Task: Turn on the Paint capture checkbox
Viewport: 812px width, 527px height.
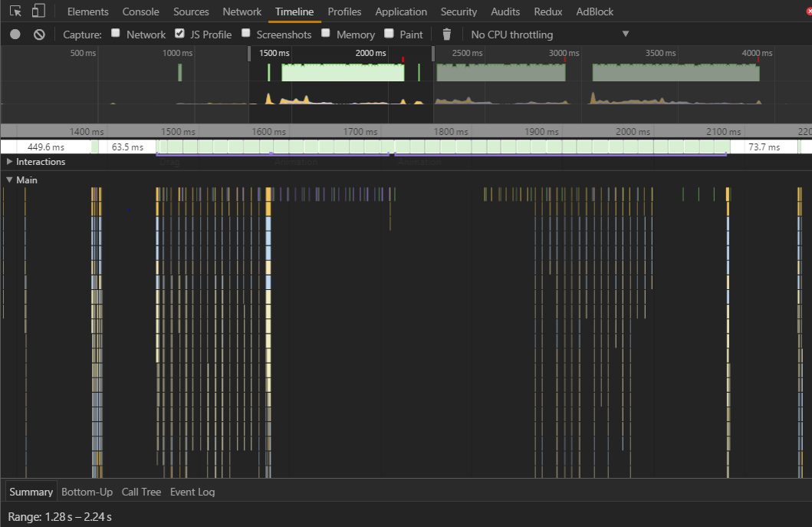Action: (x=389, y=34)
